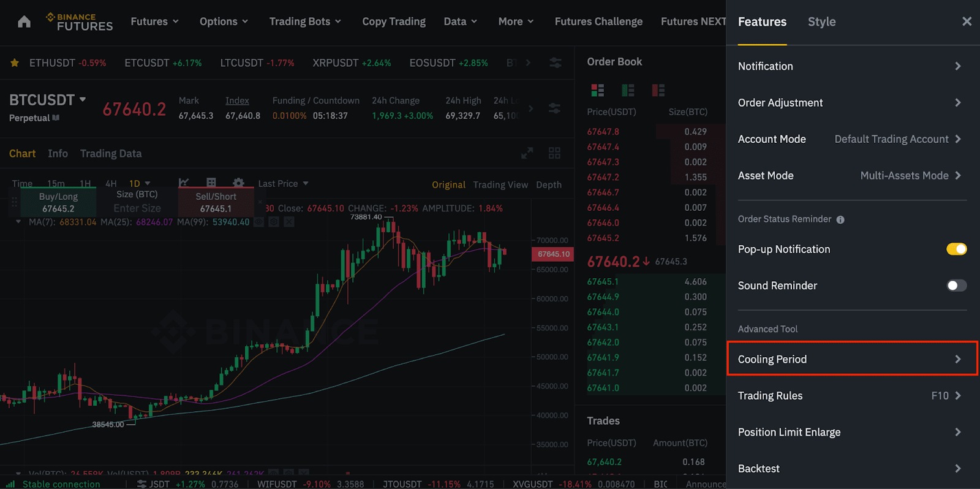This screenshot has width=980, height=489.
Task: Expand chart to fullscreen
Action: coord(527,153)
